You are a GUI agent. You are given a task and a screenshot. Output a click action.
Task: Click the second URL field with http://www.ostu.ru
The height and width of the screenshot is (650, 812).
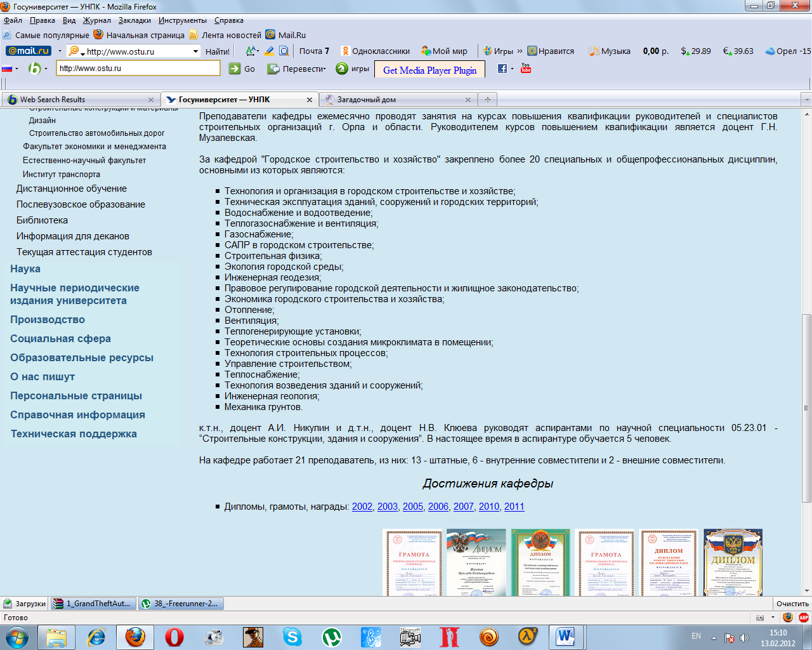pos(138,69)
